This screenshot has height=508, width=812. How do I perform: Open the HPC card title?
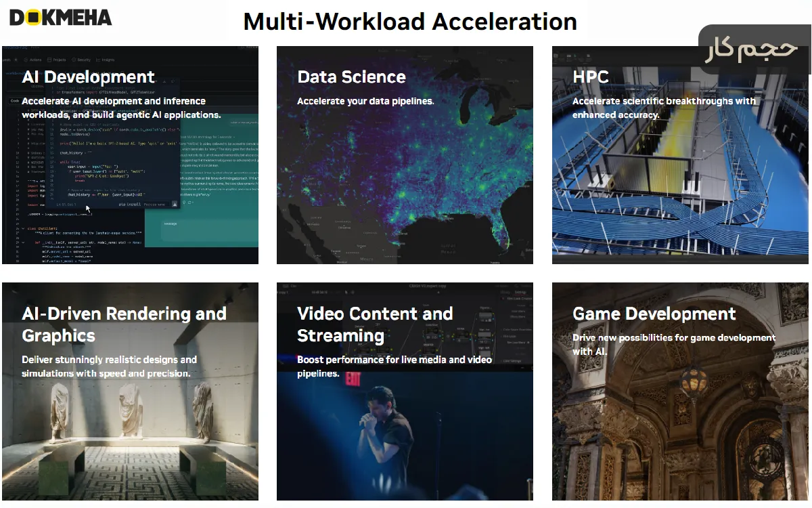[590, 77]
